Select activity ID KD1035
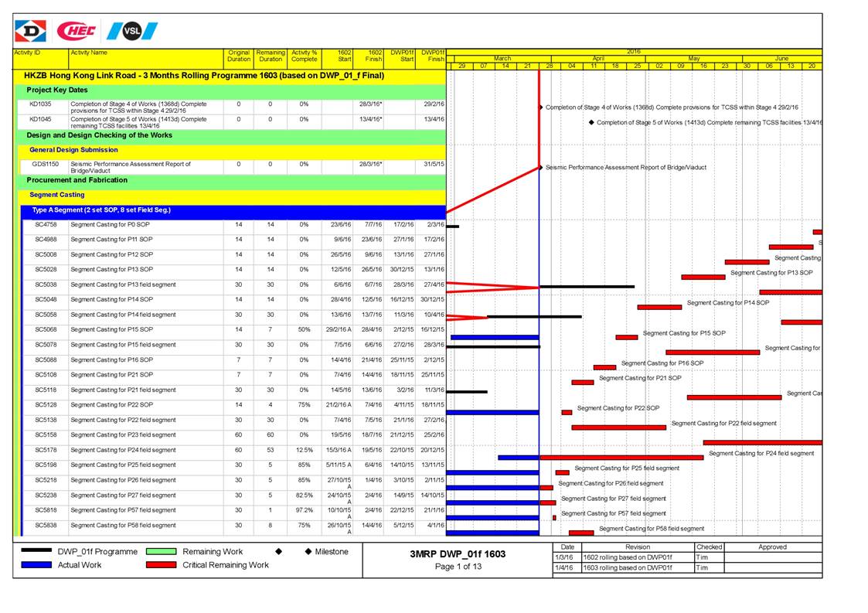This screenshot has height=613, width=868. 40,104
